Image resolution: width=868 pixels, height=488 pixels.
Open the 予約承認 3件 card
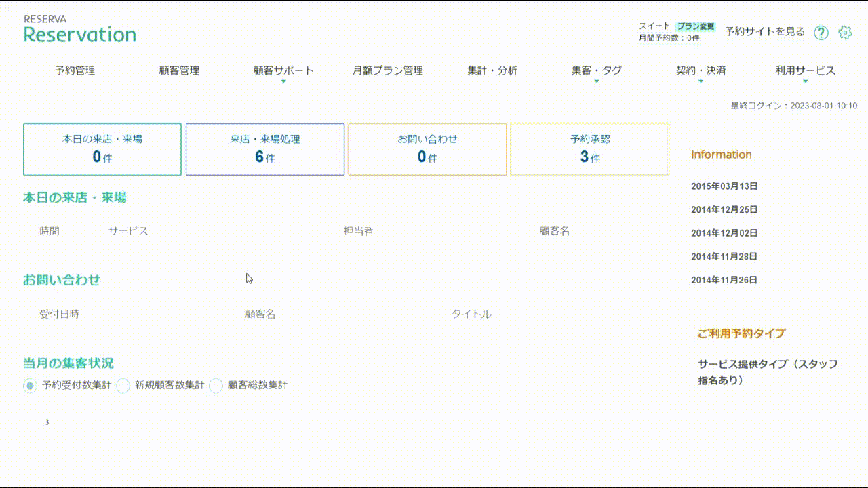590,149
